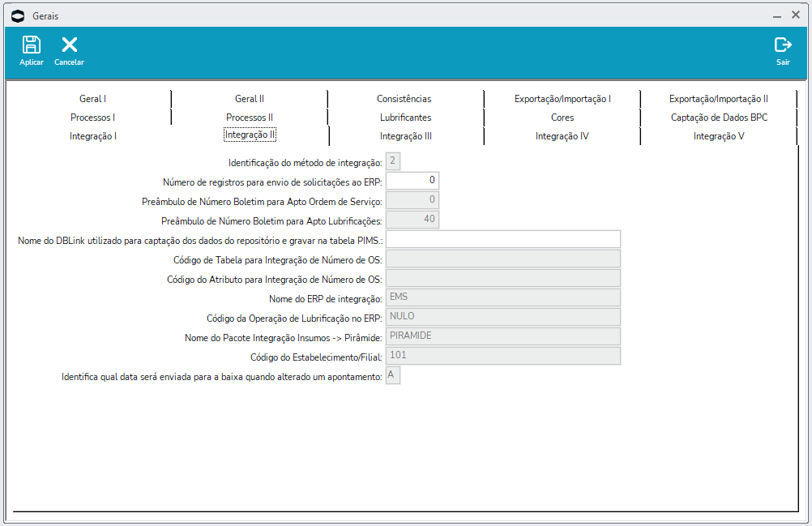This screenshot has width=812, height=526.
Task: Select the Integração I tab
Action: click(x=93, y=136)
